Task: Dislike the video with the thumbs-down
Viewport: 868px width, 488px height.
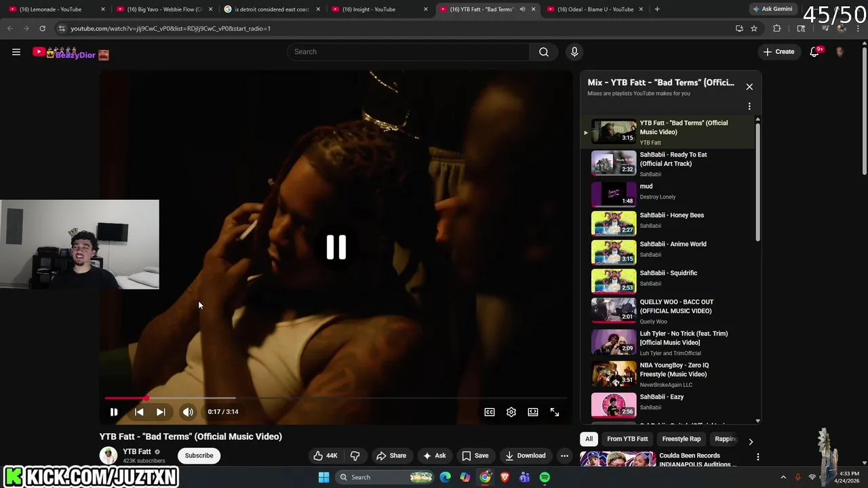Action: [355, 455]
